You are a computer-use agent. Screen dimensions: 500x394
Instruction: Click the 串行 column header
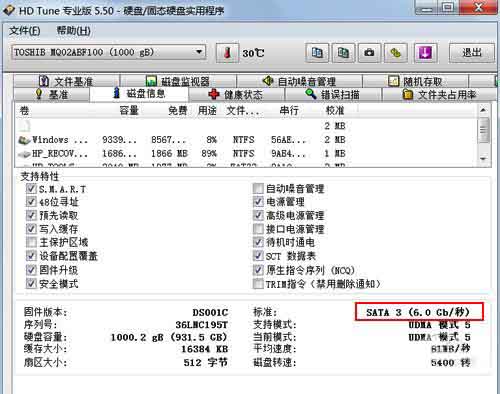289,110
